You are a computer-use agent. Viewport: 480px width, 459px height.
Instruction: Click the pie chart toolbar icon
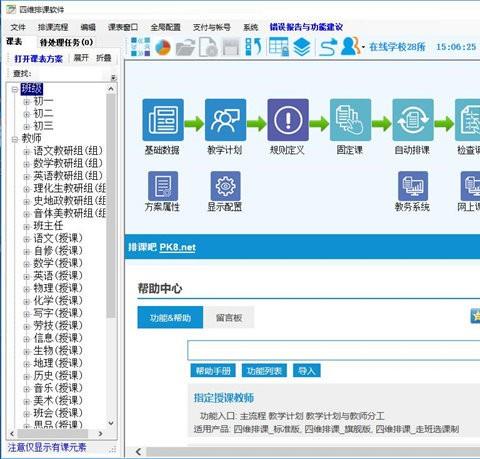(163, 47)
